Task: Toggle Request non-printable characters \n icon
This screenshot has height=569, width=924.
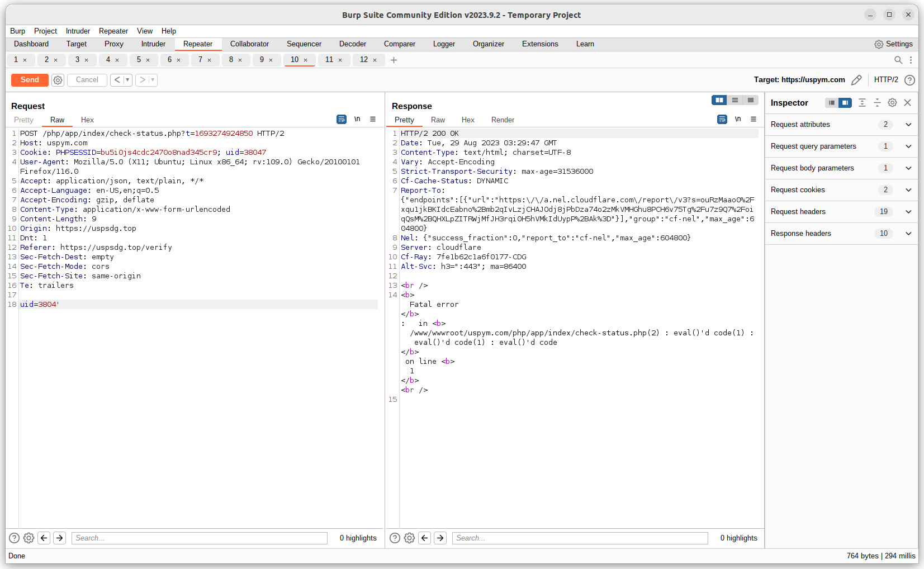Action: (357, 119)
